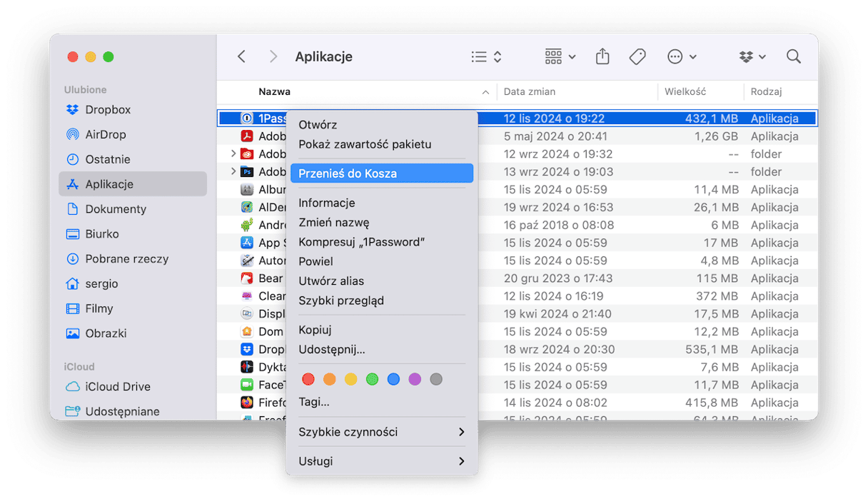
Task: Click the date 20 gru 2023 o 17:43
Action: click(x=558, y=278)
